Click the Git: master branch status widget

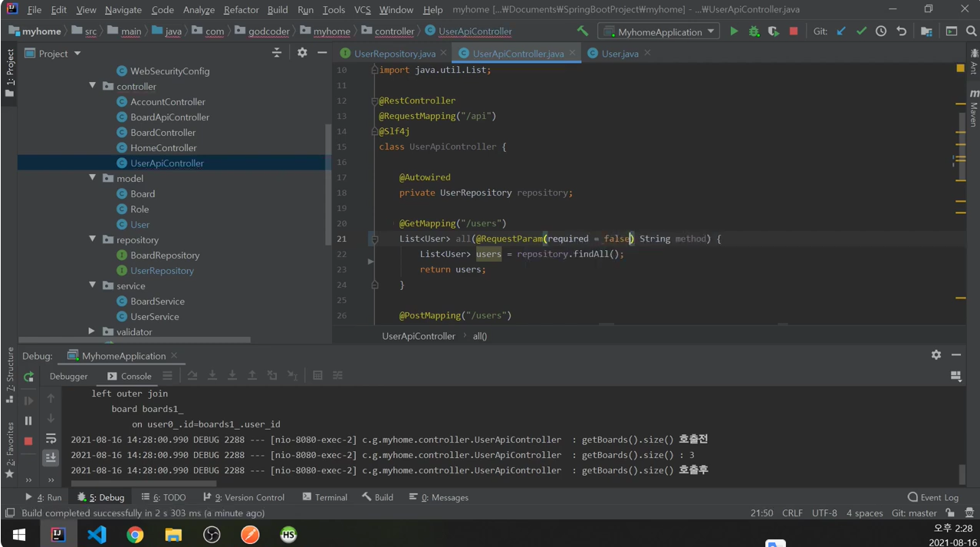coord(914,512)
